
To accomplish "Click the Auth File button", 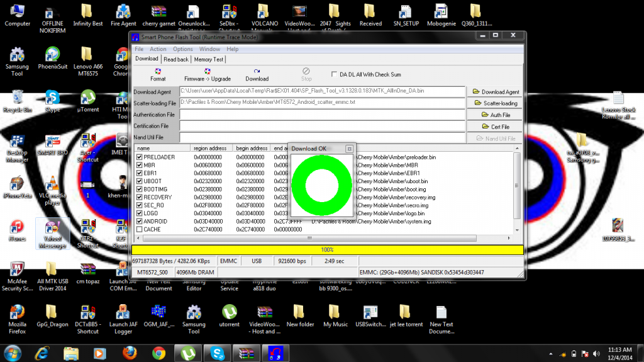I will click(496, 115).
